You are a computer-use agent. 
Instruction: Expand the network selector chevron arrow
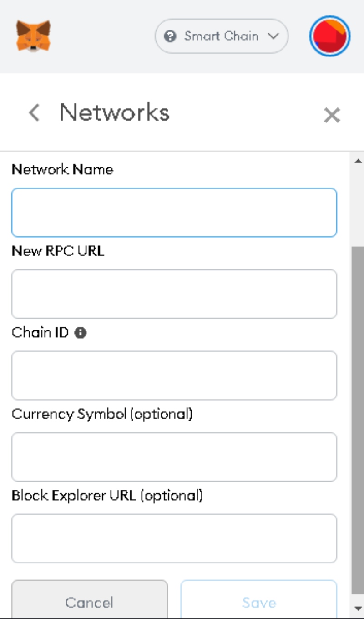point(273,36)
